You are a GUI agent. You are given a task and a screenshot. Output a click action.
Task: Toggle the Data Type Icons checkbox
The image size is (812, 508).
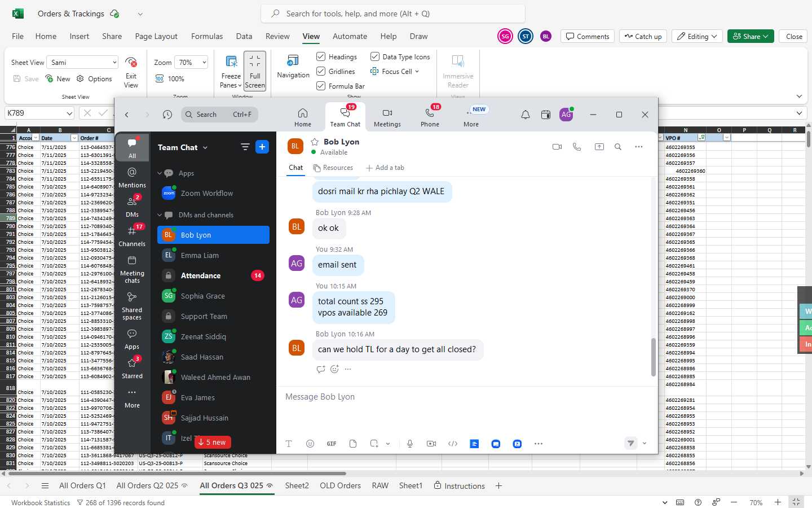[375, 56]
